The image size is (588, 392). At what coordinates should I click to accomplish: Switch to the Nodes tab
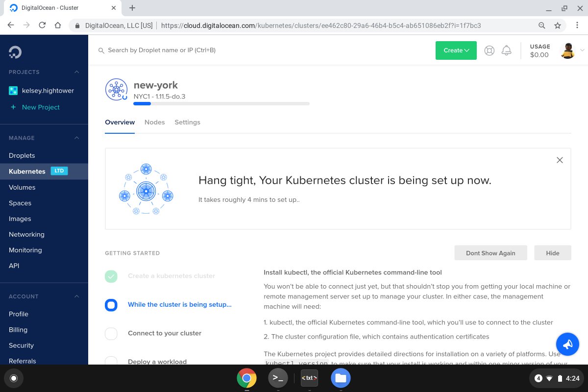coord(154,122)
